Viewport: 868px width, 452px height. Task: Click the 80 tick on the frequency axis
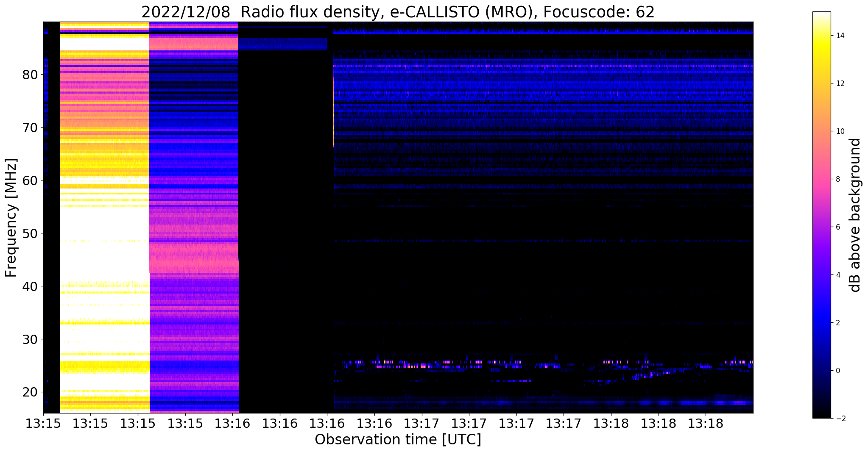31,75
